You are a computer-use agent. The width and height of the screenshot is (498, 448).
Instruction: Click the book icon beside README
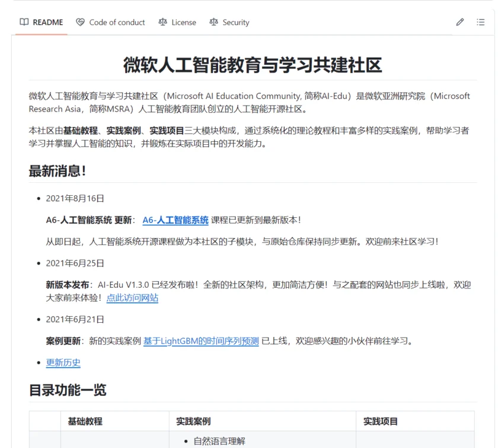[24, 22]
